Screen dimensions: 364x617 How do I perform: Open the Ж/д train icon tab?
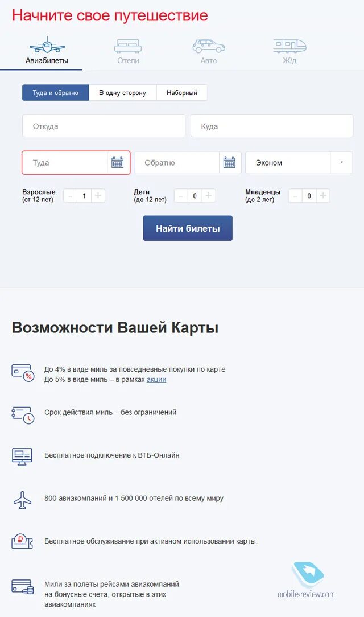[289, 51]
